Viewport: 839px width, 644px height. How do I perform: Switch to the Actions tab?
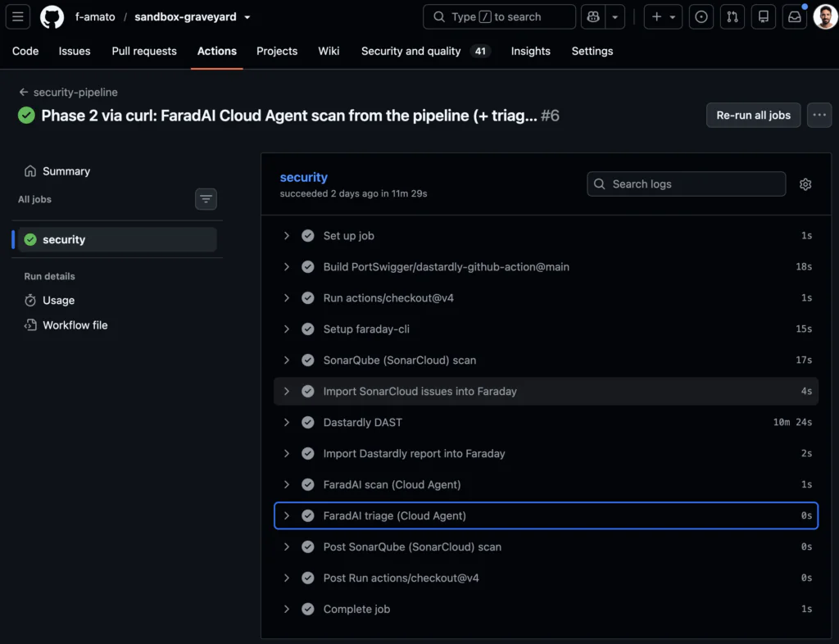[216, 51]
